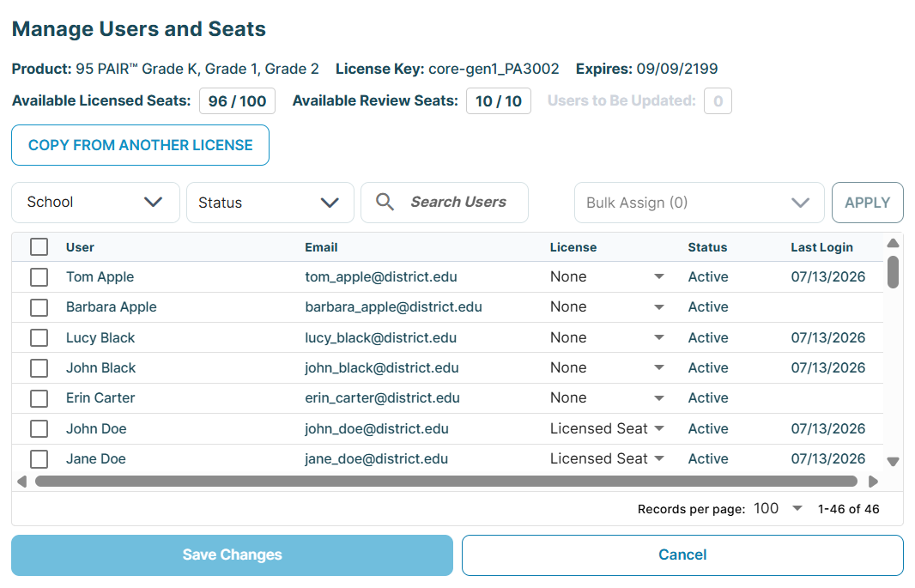The width and height of the screenshot is (915, 588).
Task: Tick the checkbox next to John Doe
Action: (x=39, y=428)
